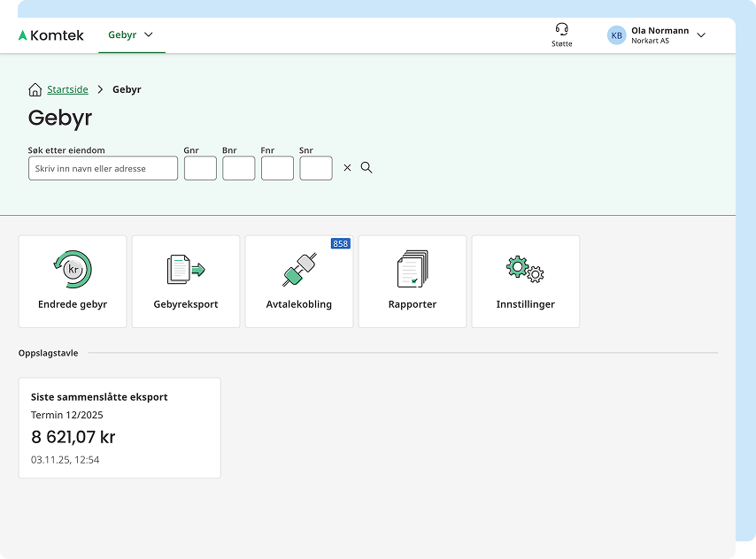Screen dimensions: 756x559
Task: Follow the Startside breadcrumb link
Action: (x=67, y=89)
